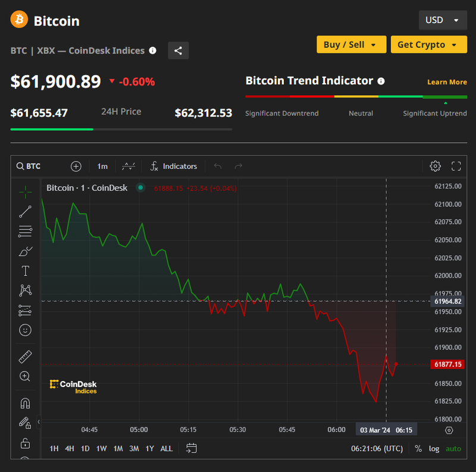The height and width of the screenshot is (472, 476).
Task: Select the Text annotation tool
Action: (25, 271)
